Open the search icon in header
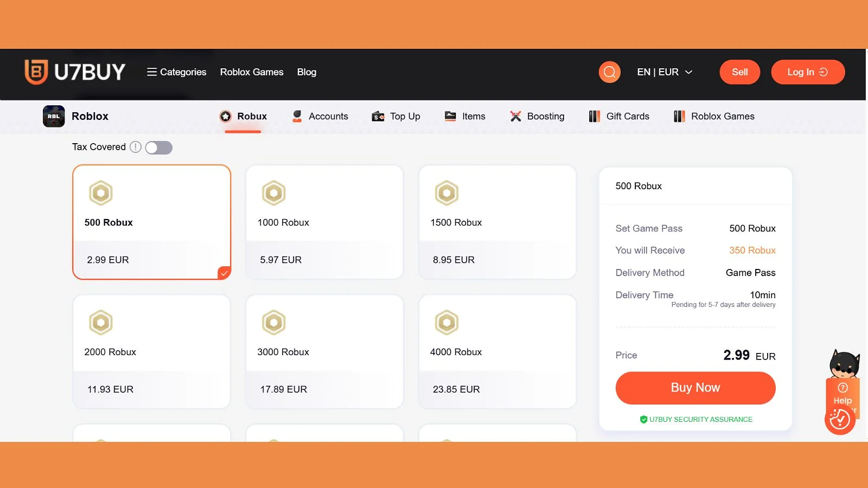The height and width of the screenshot is (488, 868). (x=609, y=72)
